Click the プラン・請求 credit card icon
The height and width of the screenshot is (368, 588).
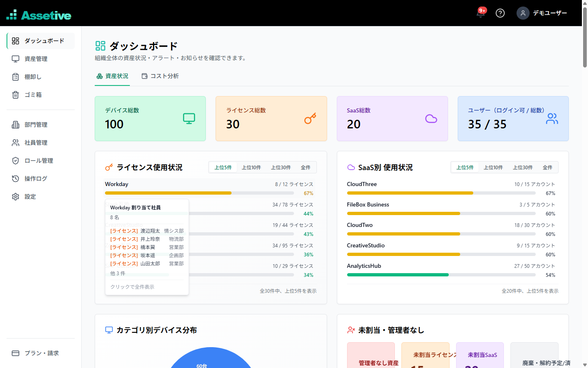coord(16,353)
